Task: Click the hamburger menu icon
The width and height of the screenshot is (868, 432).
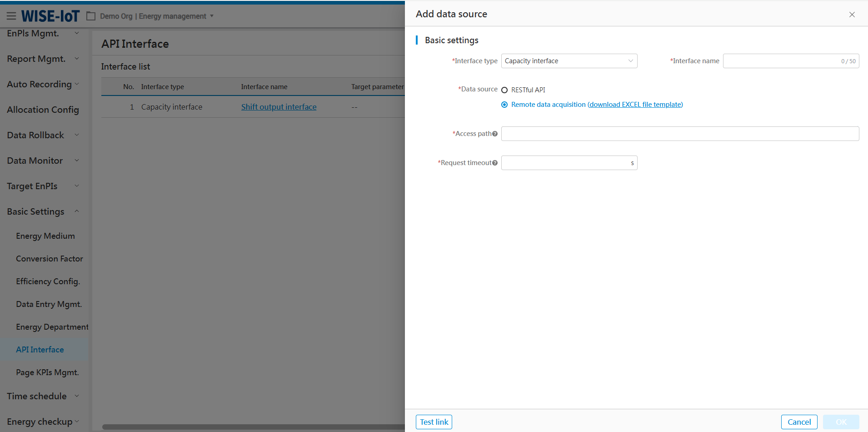Action: [11, 16]
